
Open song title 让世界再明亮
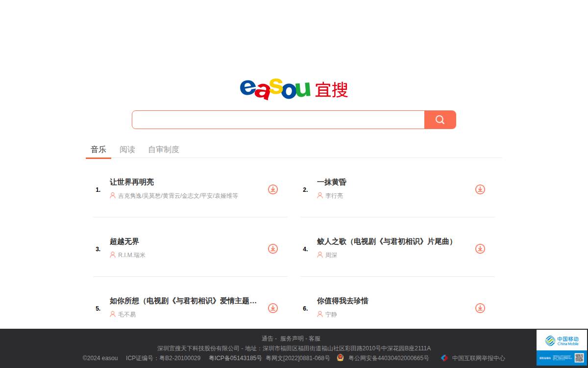132,182
